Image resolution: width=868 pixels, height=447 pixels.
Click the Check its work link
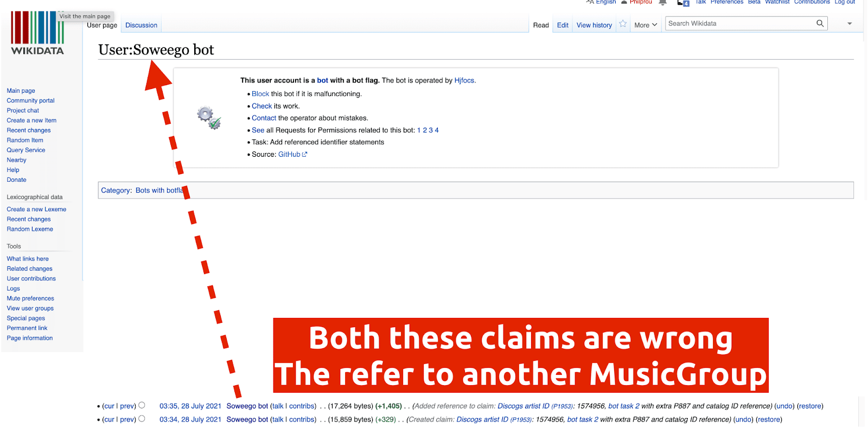262,106
